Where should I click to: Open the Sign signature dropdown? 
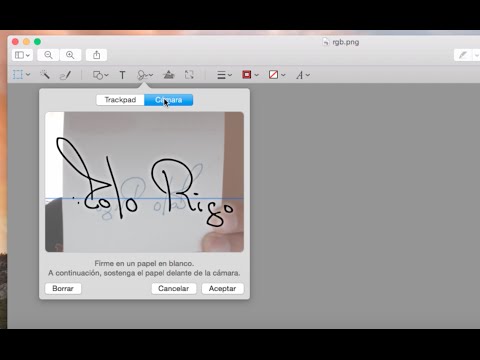coord(145,75)
